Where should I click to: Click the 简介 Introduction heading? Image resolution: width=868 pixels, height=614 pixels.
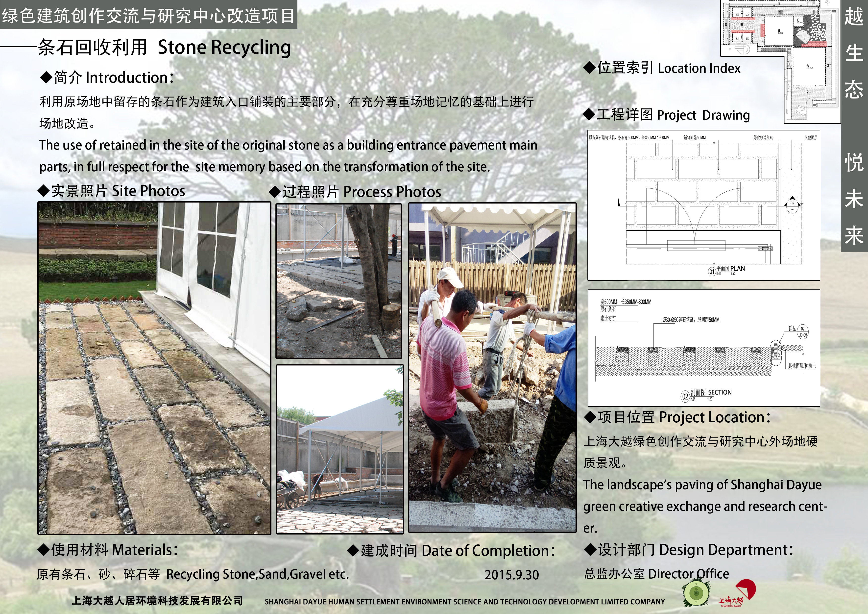tap(107, 77)
